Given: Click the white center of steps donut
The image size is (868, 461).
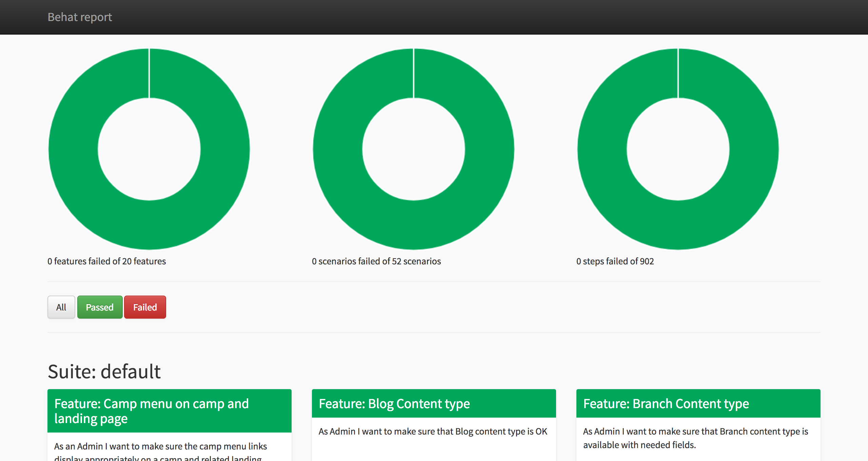Looking at the screenshot, I should click(x=678, y=149).
